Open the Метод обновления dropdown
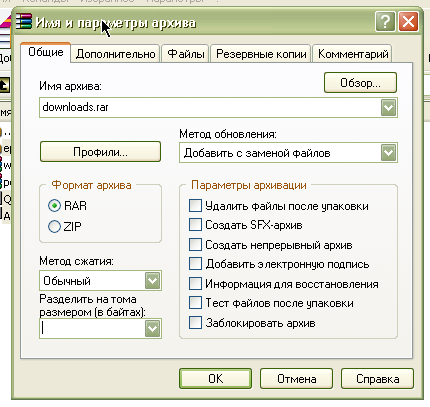The height and width of the screenshot is (407, 430). coord(388,153)
